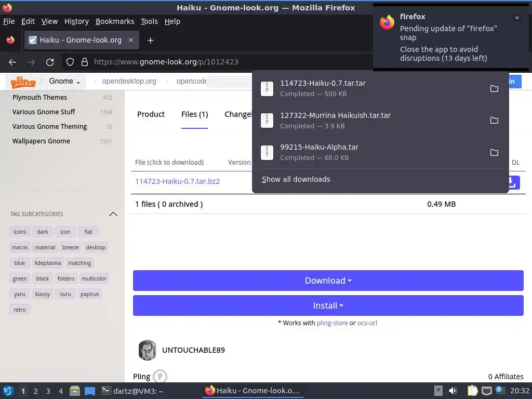Expand the Gnome site dropdown
This screenshot has width=532, height=399.
pyautogui.click(x=64, y=81)
